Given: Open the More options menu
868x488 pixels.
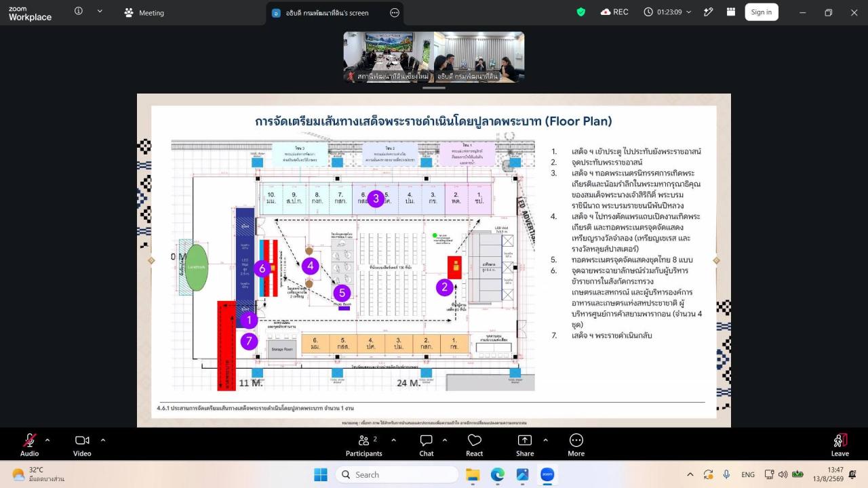Looking at the screenshot, I should [x=576, y=445].
